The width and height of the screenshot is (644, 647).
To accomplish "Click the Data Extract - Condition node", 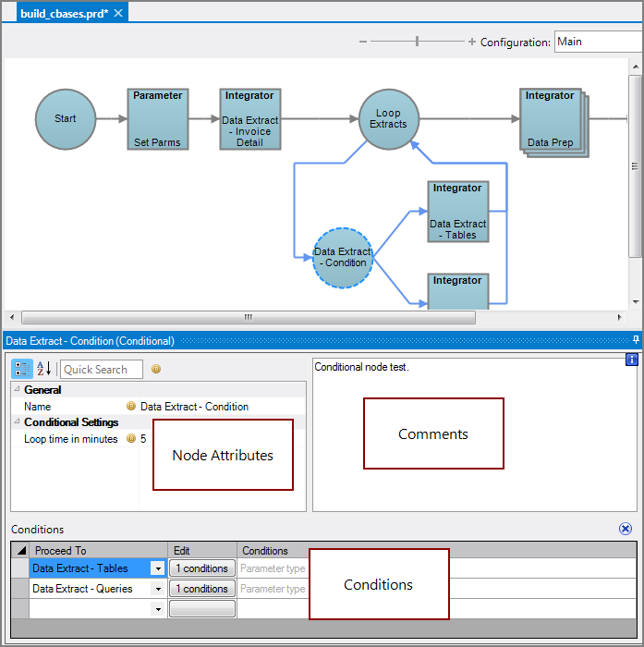I will pyautogui.click(x=343, y=258).
